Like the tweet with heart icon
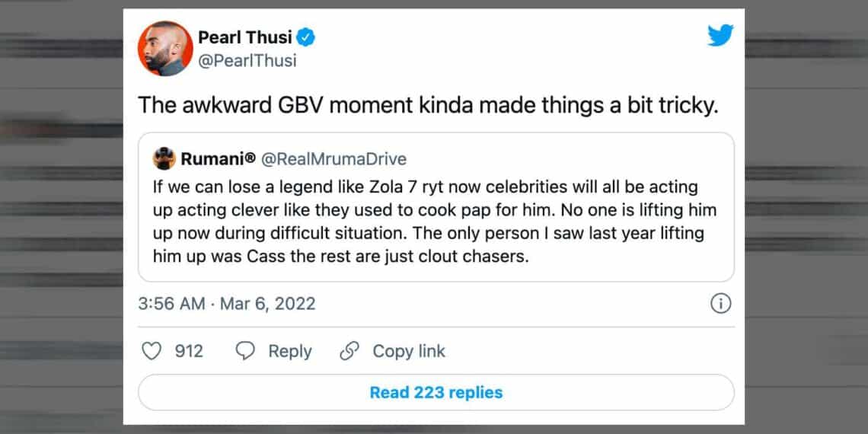The width and height of the screenshot is (868, 434). pyautogui.click(x=153, y=351)
